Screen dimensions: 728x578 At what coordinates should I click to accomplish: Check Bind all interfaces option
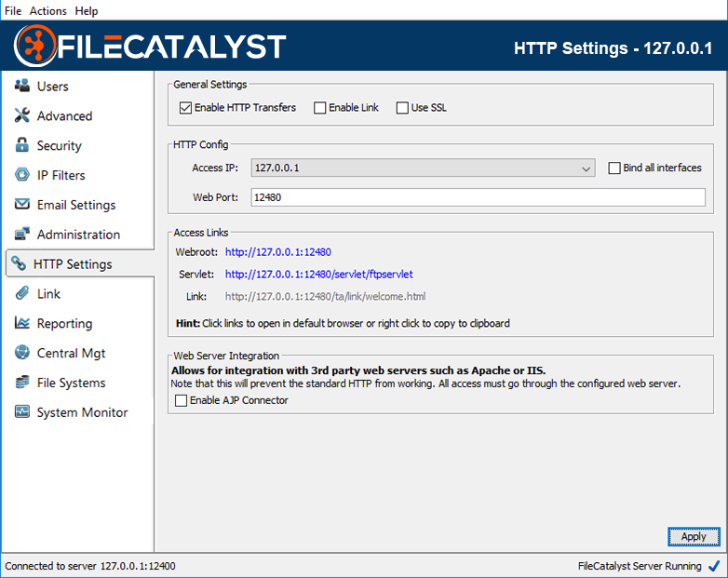click(614, 168)
